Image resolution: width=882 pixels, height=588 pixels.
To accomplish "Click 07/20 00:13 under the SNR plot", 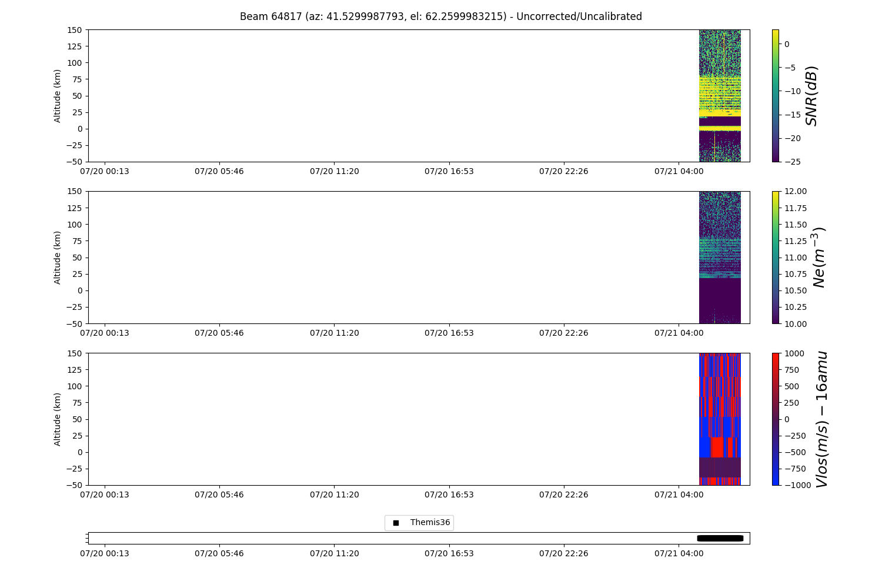I will (x=105, y=171).
